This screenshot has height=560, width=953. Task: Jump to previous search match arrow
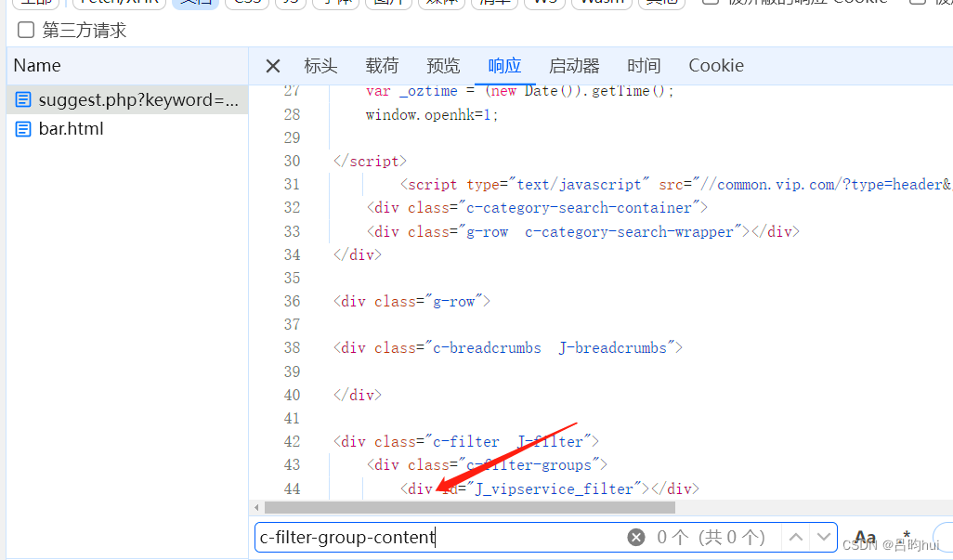point(796,537)
